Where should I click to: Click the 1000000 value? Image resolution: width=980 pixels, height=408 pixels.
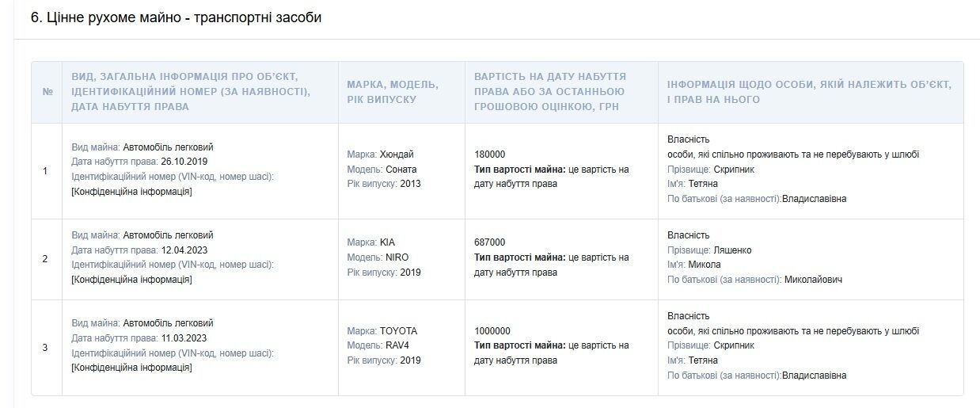point(492,331)
